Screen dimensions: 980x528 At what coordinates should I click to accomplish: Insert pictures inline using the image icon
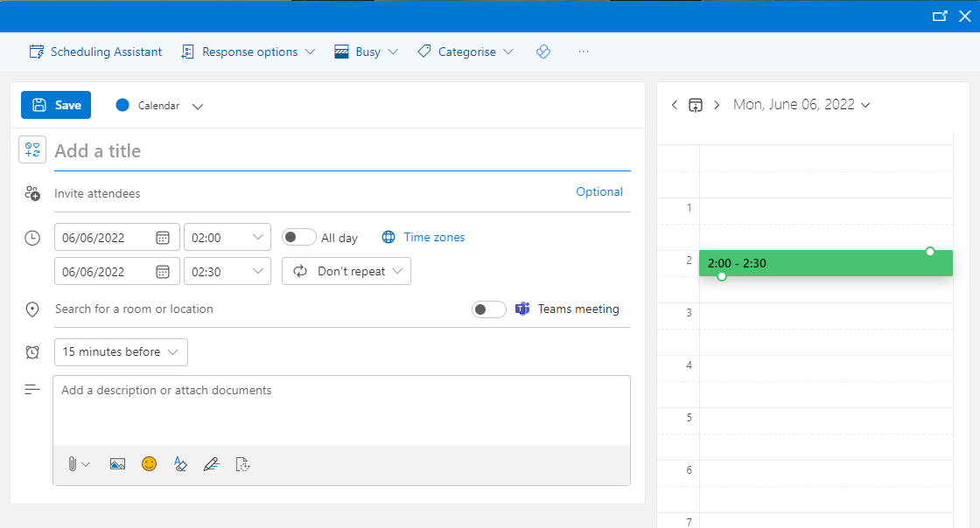point(117,464)
